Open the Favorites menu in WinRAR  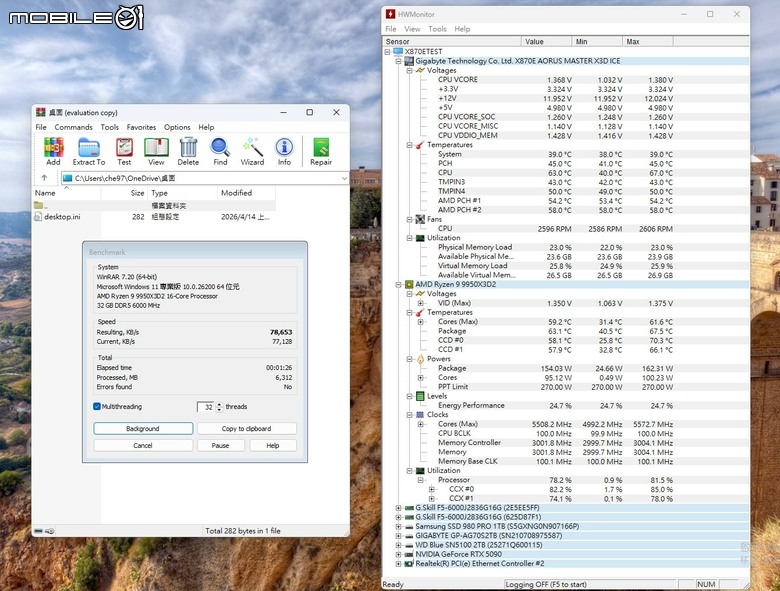click(141, 127)
